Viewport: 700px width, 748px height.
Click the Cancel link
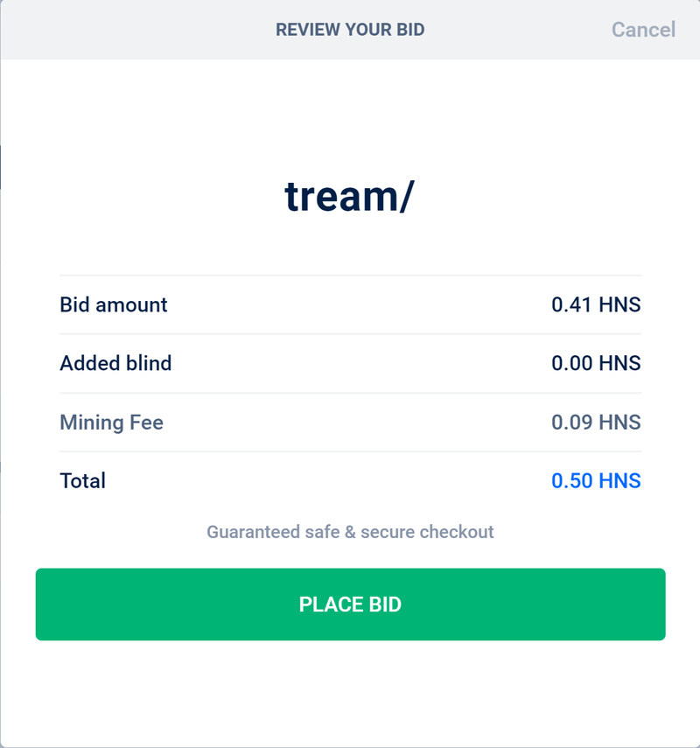(x=644, y=29)
